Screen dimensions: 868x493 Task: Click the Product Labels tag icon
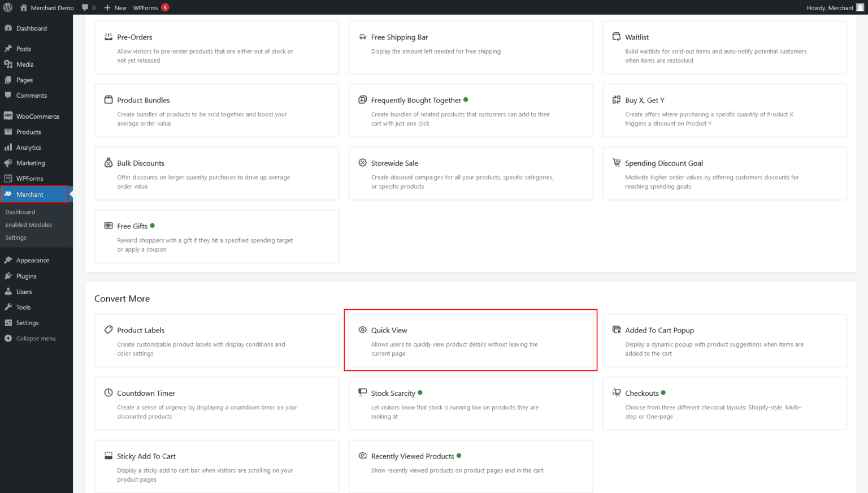[108, 330]
